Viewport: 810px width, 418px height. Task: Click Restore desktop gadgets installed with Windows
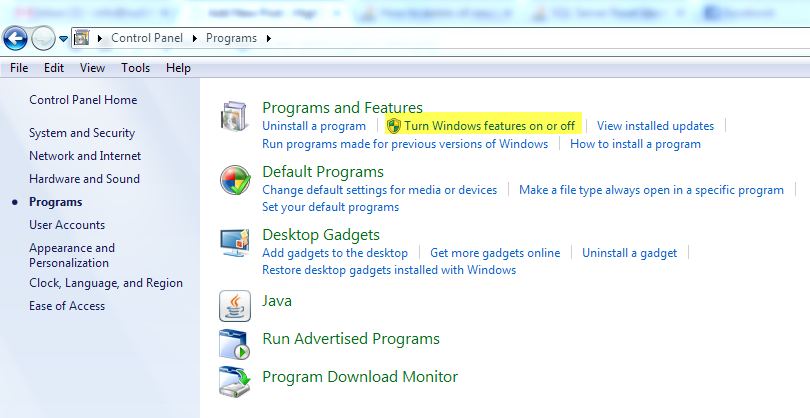[x=389, y=270]
